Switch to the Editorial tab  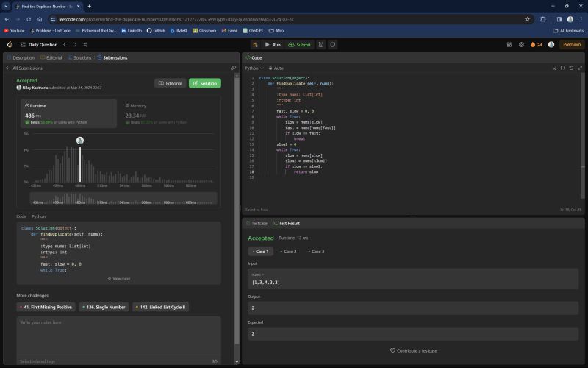click(51, 58)
